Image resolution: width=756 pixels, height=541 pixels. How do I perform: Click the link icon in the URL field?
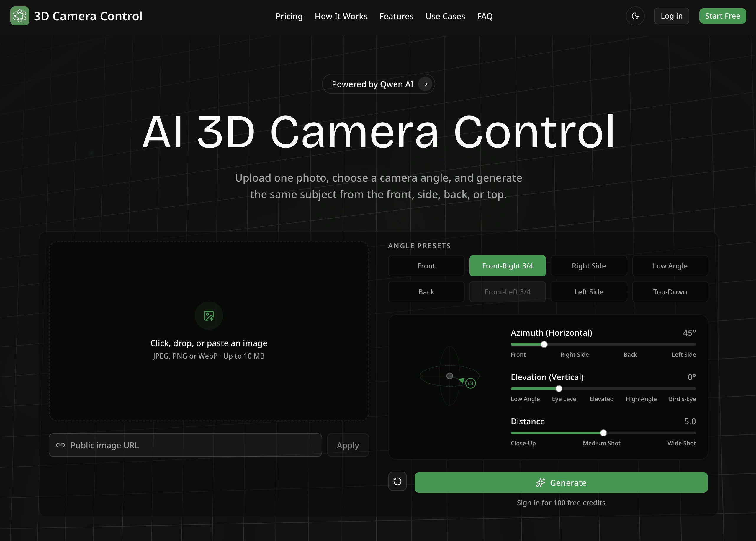coord(60,445)
